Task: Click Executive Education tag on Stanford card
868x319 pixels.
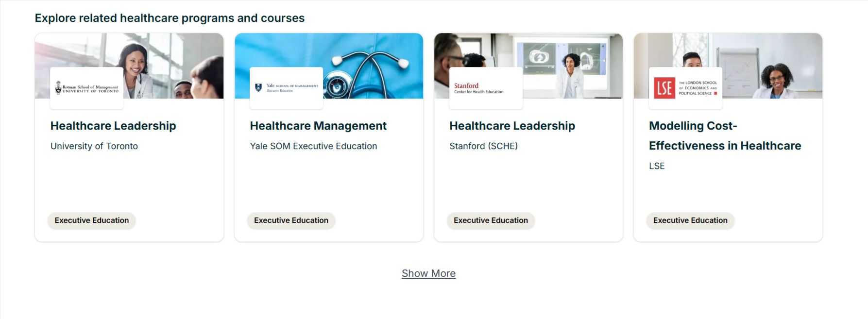Action: coord(491,220)
